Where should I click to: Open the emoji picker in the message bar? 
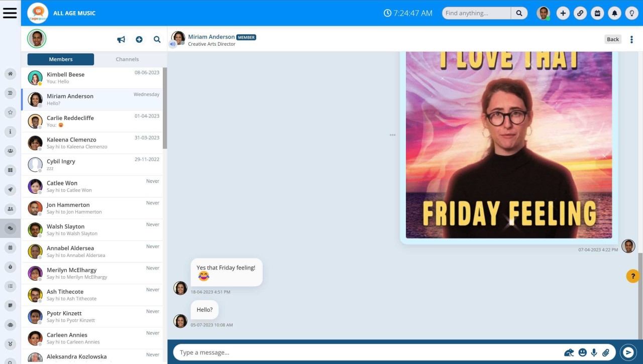[x=582, y=352]
